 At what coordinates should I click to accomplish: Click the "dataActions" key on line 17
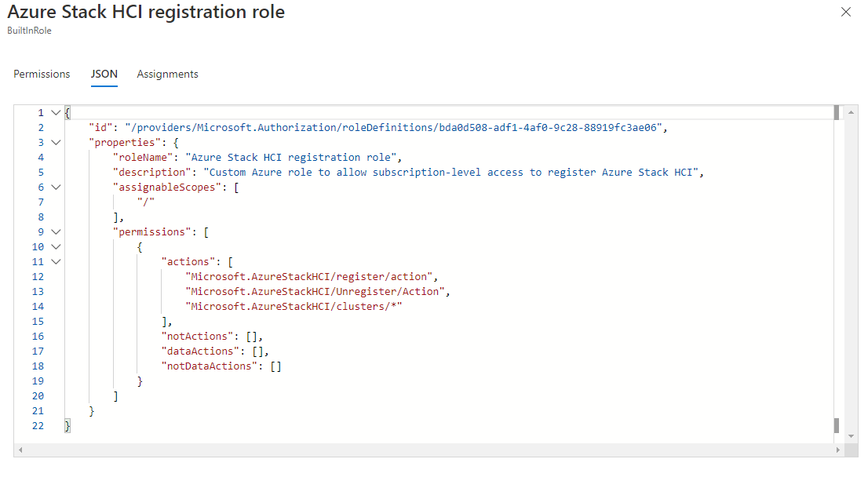click(x=200, y=352)
